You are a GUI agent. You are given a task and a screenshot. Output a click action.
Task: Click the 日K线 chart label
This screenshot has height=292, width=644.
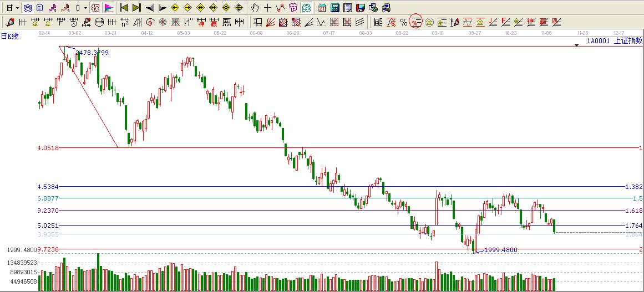tap(9, 36)
